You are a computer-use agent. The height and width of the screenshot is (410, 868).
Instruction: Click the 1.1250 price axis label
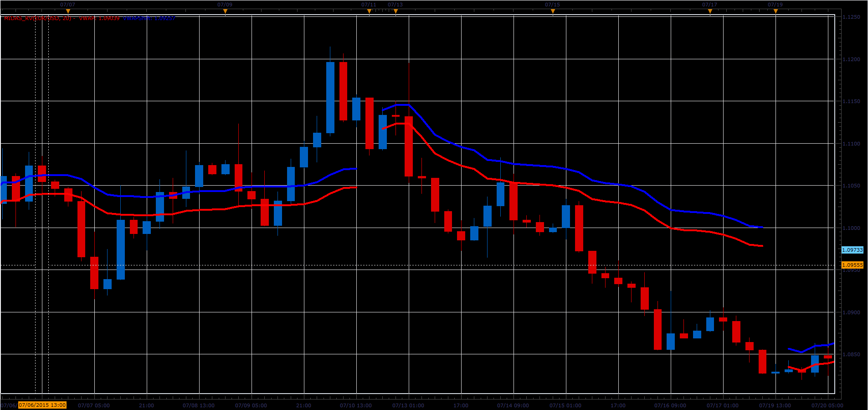(x=851, y=17)
